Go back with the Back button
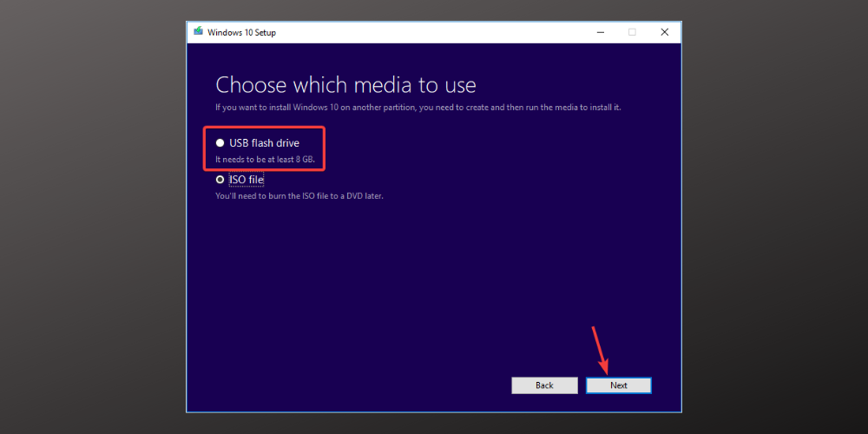 coord(544,385)
